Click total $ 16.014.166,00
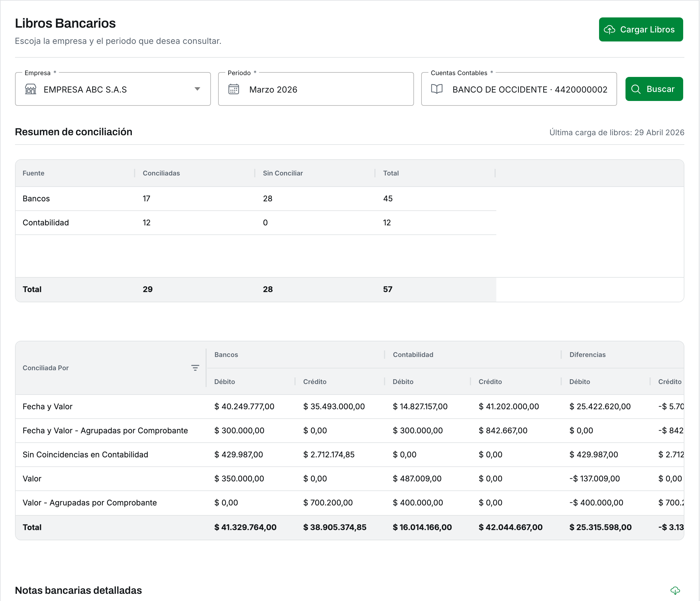This screenshot has height=601, width=700. (422, 527)
